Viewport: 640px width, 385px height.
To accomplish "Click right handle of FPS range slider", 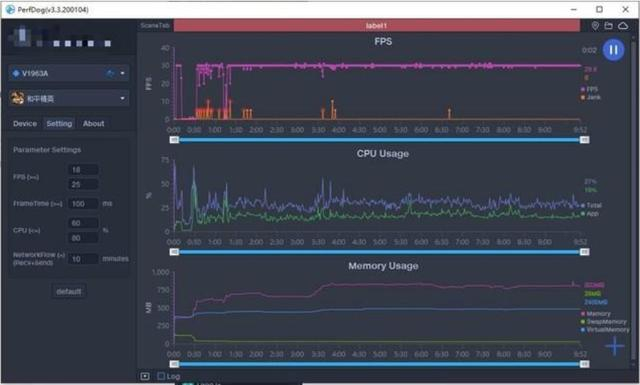I will (584, 140).
